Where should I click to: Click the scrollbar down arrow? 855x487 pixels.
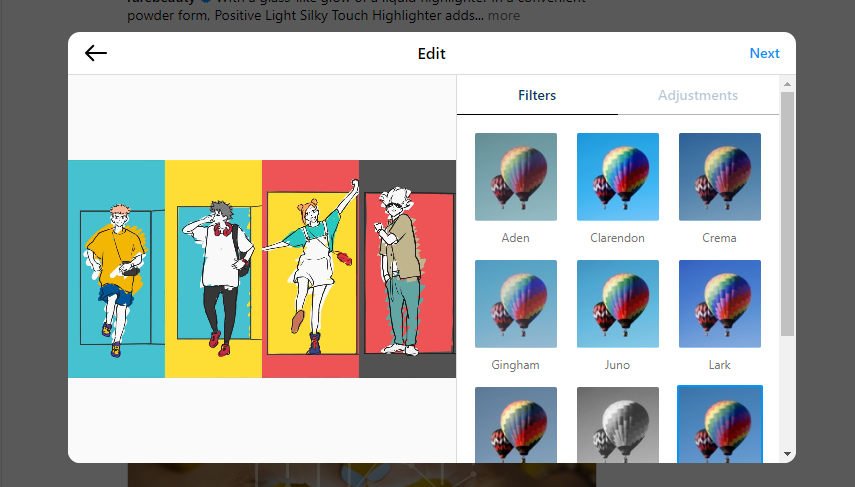787,453
